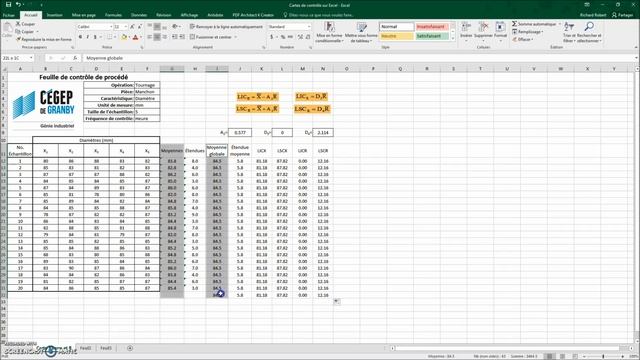
Task: Align text to the left
Action: [x=149, y=37]
